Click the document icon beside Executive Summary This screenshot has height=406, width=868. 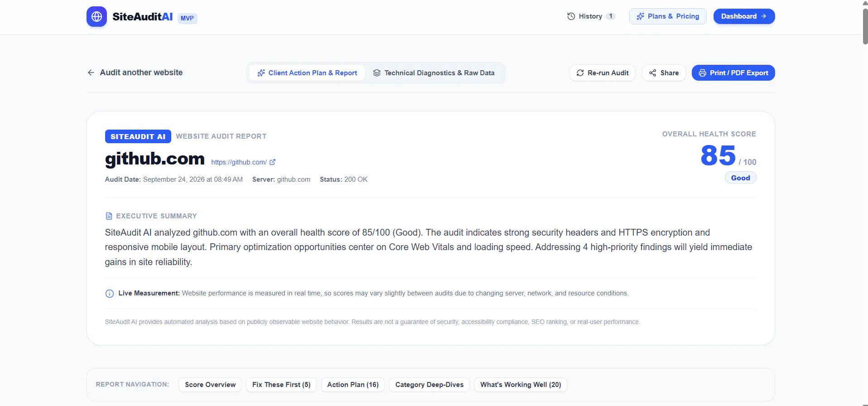109,216
